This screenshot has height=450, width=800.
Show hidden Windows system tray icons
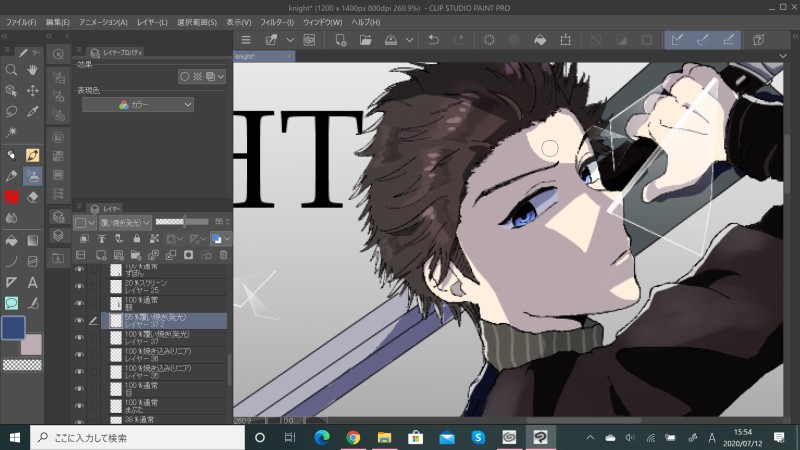(590, 437)
